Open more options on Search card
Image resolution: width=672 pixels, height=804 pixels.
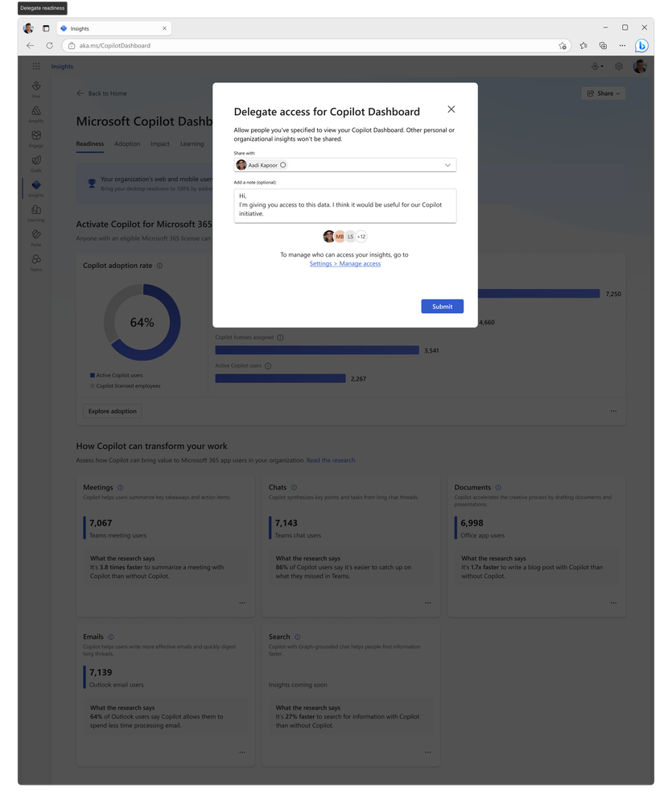[x=427, y=752]
